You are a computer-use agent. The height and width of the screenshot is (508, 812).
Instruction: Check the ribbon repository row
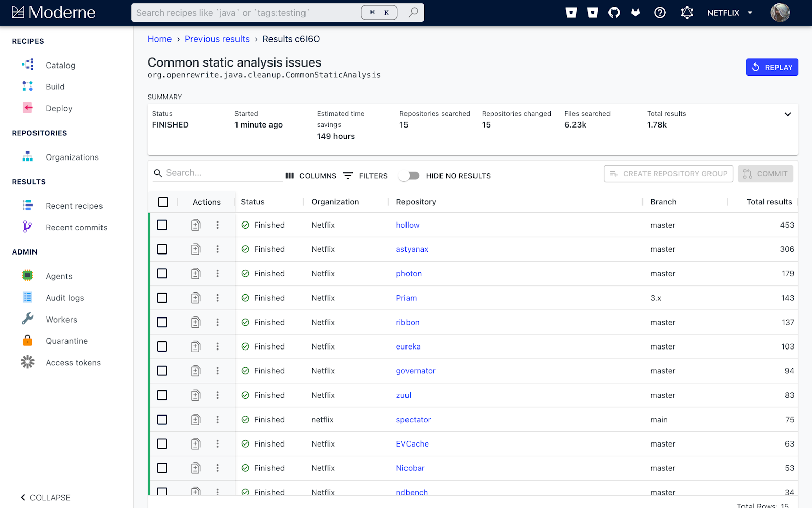click(162, 322)
